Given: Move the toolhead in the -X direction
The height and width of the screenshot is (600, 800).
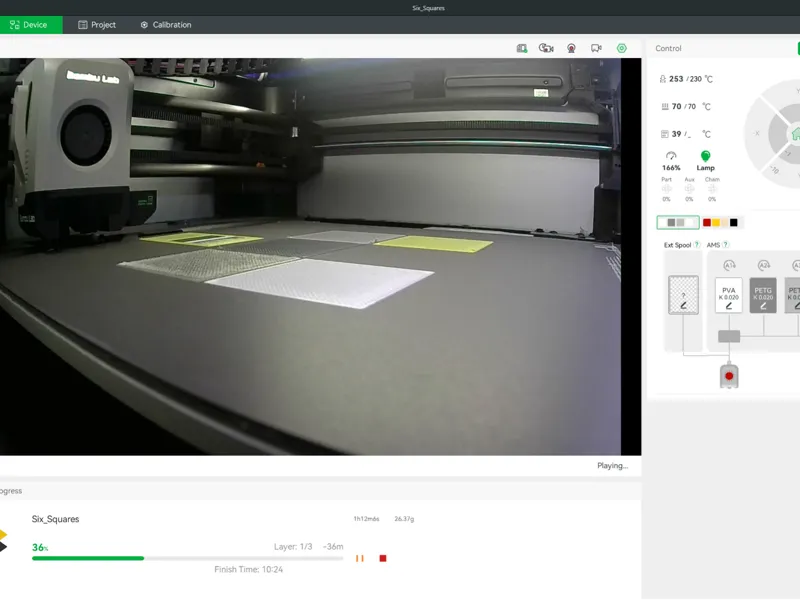Looking at the screenshot, I should 757,133.
